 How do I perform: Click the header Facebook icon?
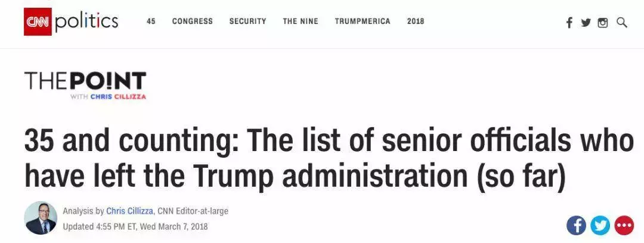(x=569, y=23)
